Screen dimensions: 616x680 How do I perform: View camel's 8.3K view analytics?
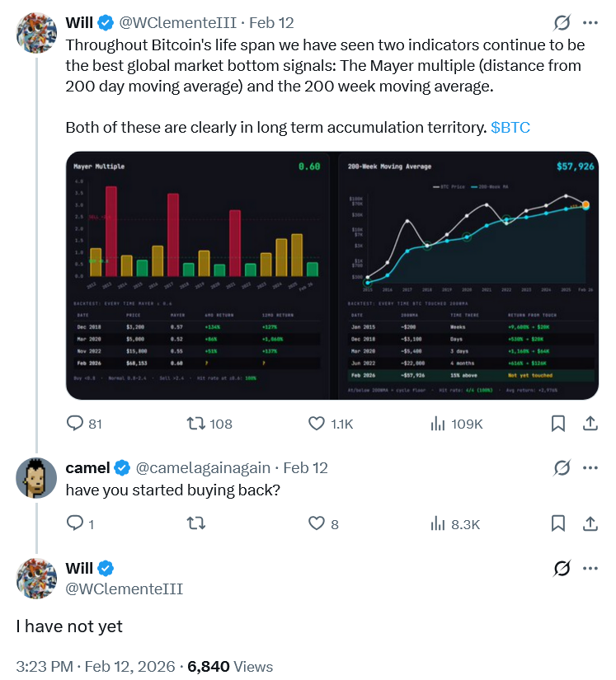click(x=438, y=523)
